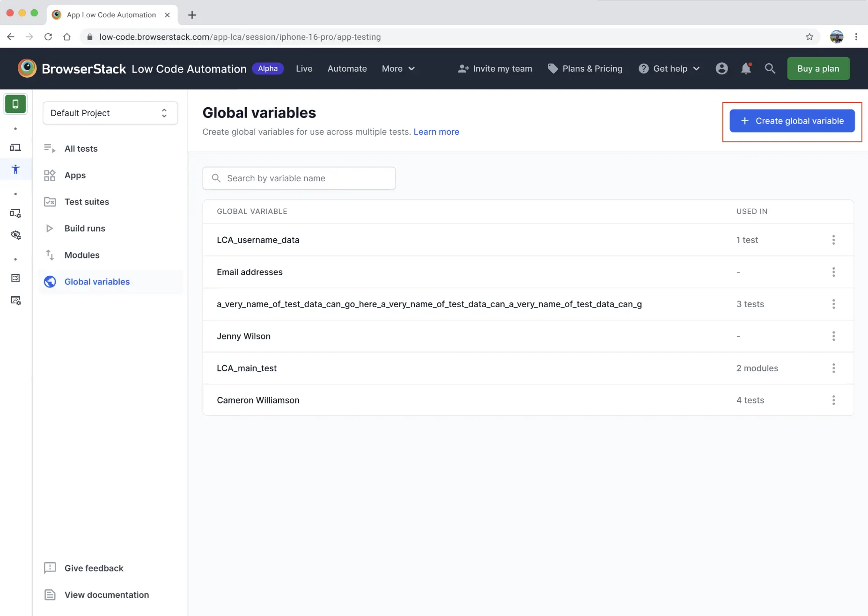Click Buy a plan button
868x616 pixels.
(818, 68)
